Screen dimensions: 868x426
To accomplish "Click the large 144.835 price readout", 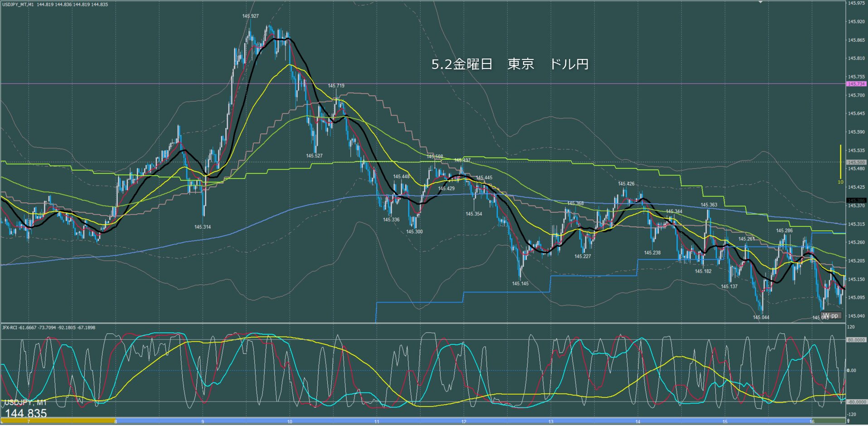I will pos(26,413).
